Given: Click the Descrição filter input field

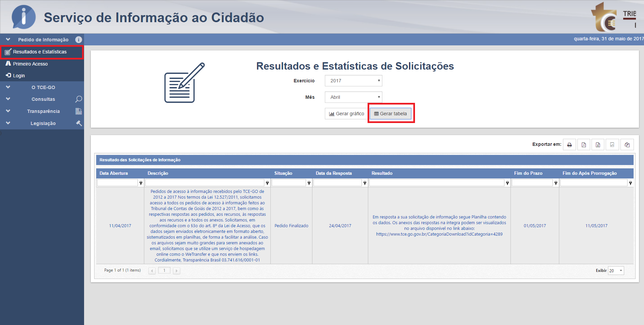Looking at the screenshot, I should (205, 183).
